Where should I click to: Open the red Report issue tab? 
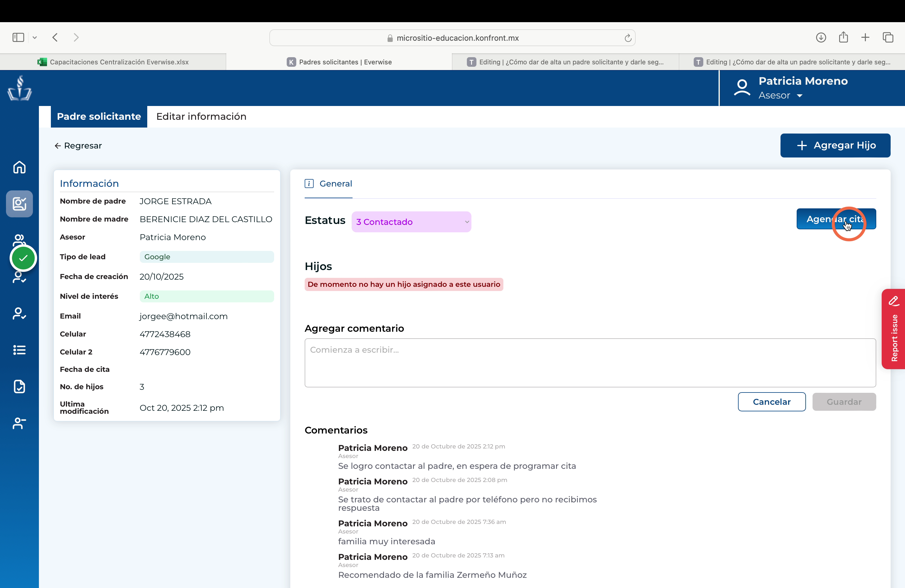coord(894,329)
